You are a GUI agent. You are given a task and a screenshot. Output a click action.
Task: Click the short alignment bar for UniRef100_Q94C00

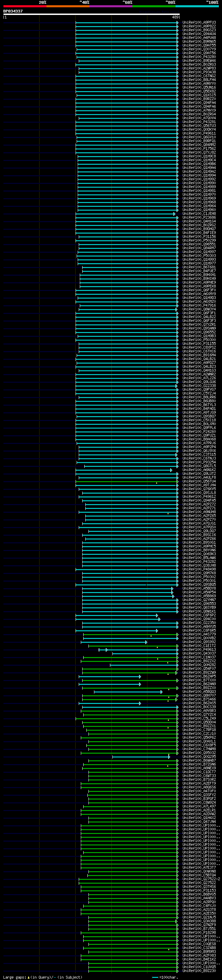coord(118,619)
